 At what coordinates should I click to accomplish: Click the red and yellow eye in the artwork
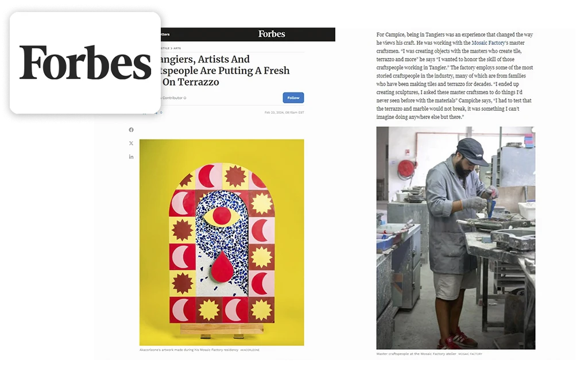221,216
